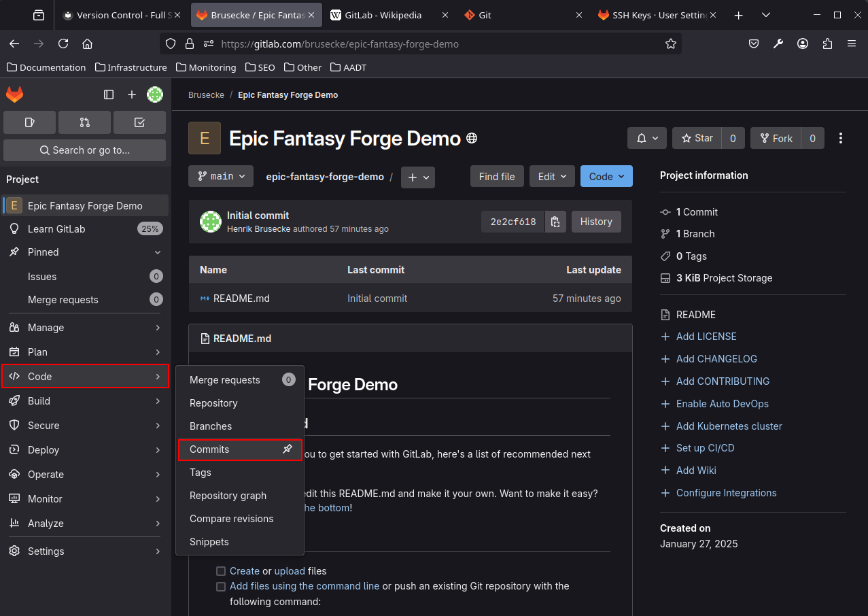The width and height of the screenshot is (868, 616).
Task: Open the main branch selector dropdown
Action: (221, 176)
